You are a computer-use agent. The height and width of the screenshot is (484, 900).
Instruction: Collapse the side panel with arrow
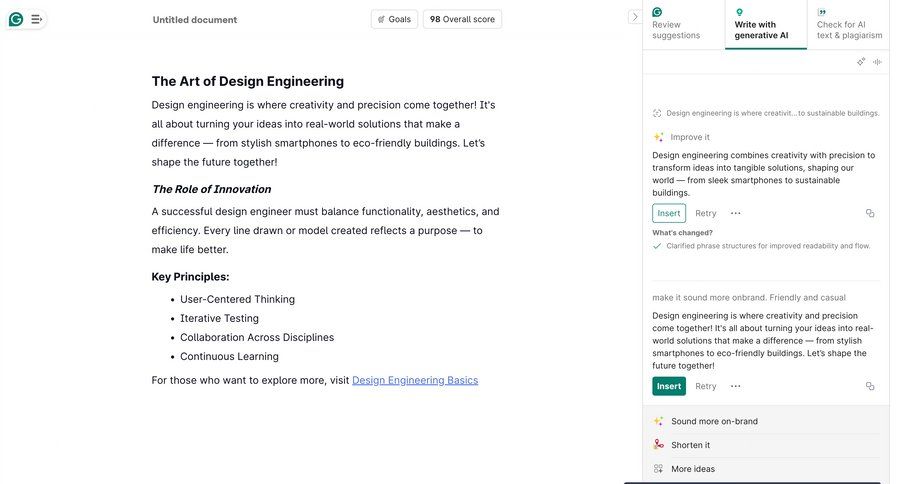[x=634, y=17]
